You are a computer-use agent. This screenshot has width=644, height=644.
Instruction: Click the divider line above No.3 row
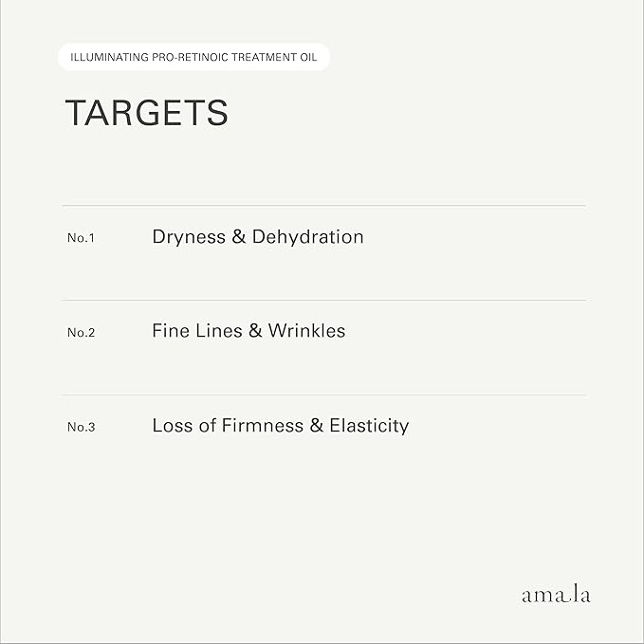click(x=323, y=395)
